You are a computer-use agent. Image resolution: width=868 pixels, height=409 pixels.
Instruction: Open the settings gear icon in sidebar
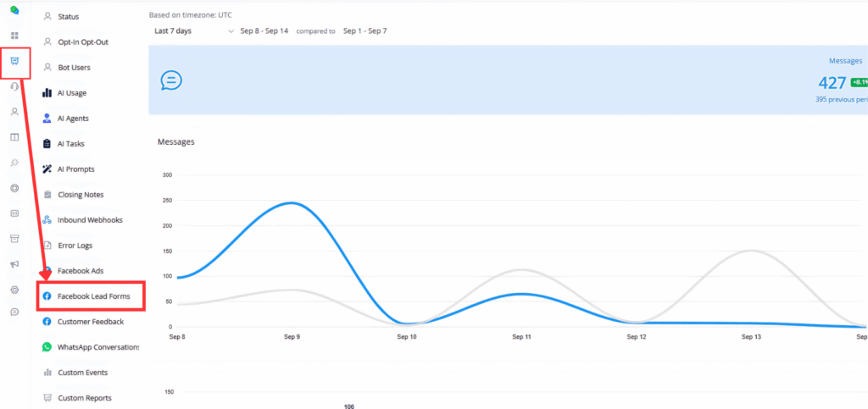point(14,290)
